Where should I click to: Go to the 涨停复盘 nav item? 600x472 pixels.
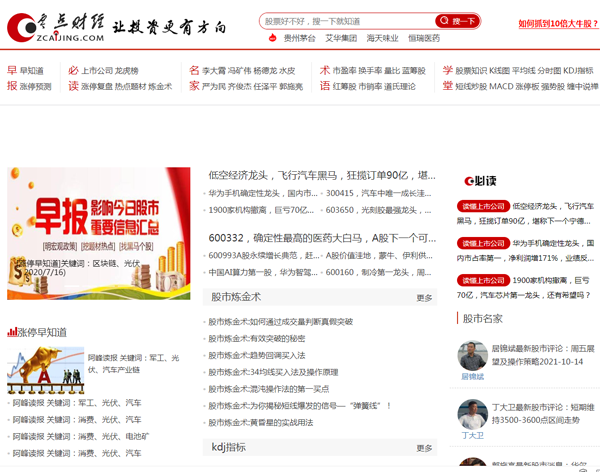[x=97, y=87]
